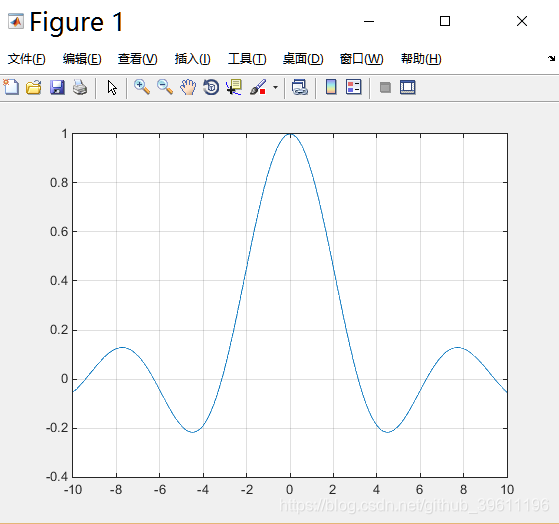
Task: Select the Pan hand tool
Action: (x=188, y=87)
